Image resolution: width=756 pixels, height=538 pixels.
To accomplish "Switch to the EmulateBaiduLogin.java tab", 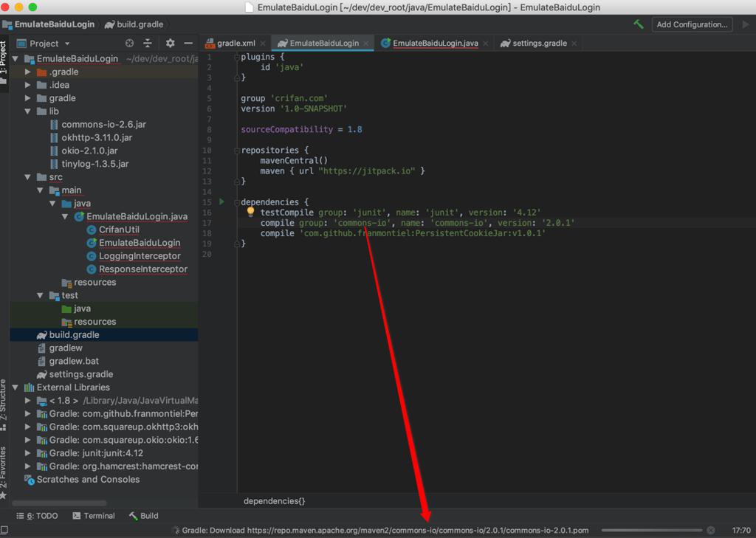I will [x=435, y=44].
